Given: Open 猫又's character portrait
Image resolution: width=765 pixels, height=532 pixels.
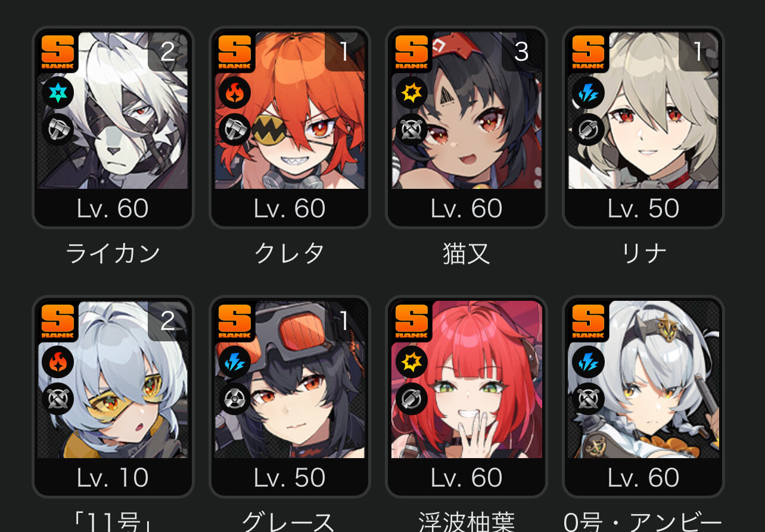Looking at the screenshot, I should pos(467,110).
